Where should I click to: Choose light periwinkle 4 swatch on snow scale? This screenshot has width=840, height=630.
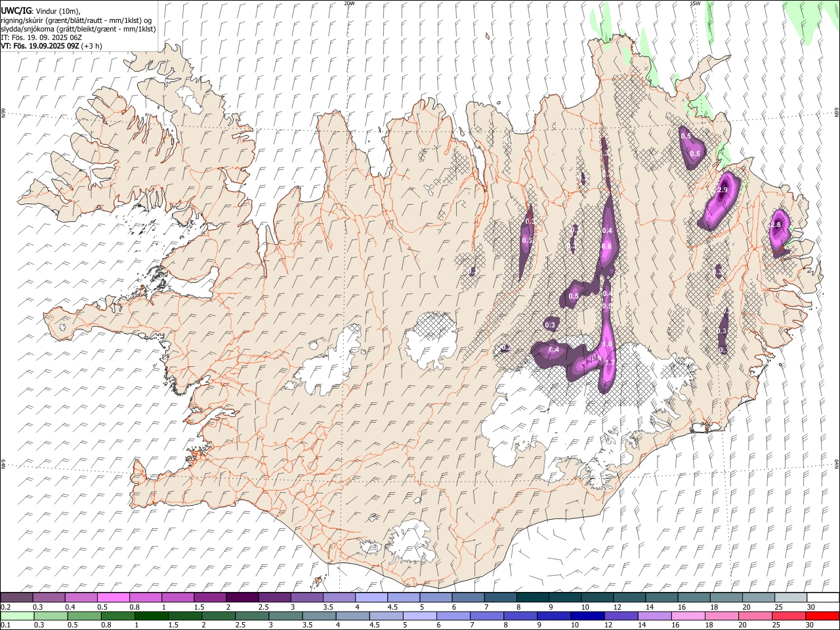pyautogui.click(x=371, y=597)
